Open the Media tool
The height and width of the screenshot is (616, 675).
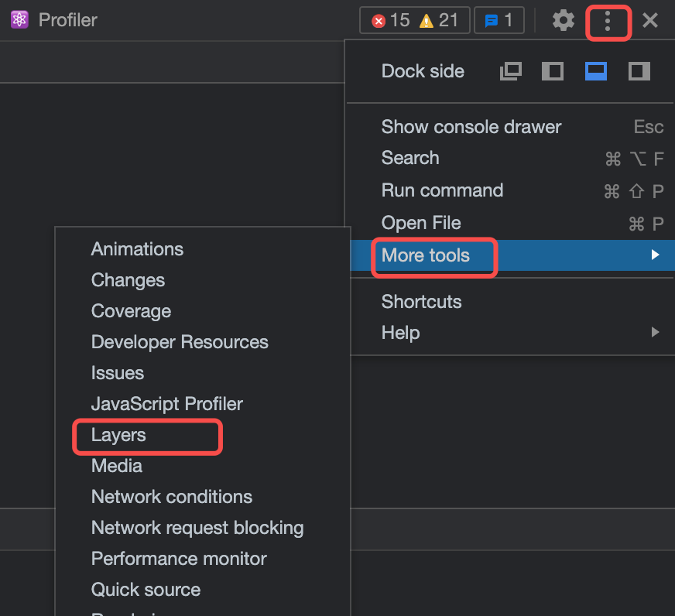pos(203,466)
